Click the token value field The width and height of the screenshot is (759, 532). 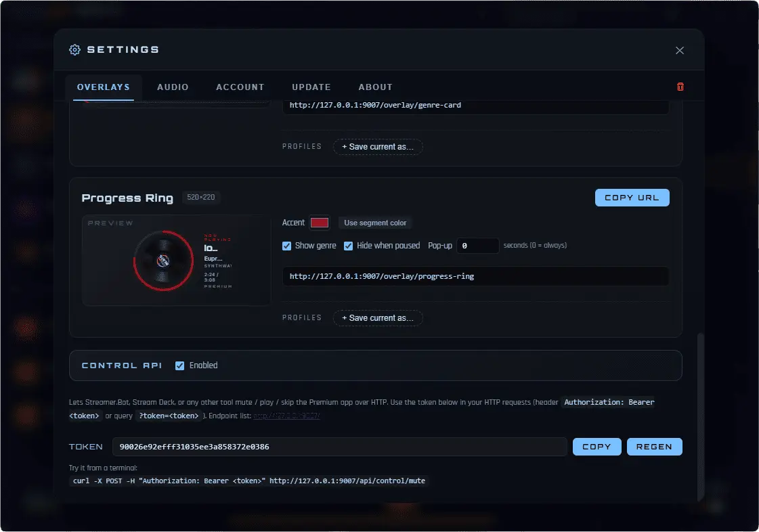pos(339,447)
